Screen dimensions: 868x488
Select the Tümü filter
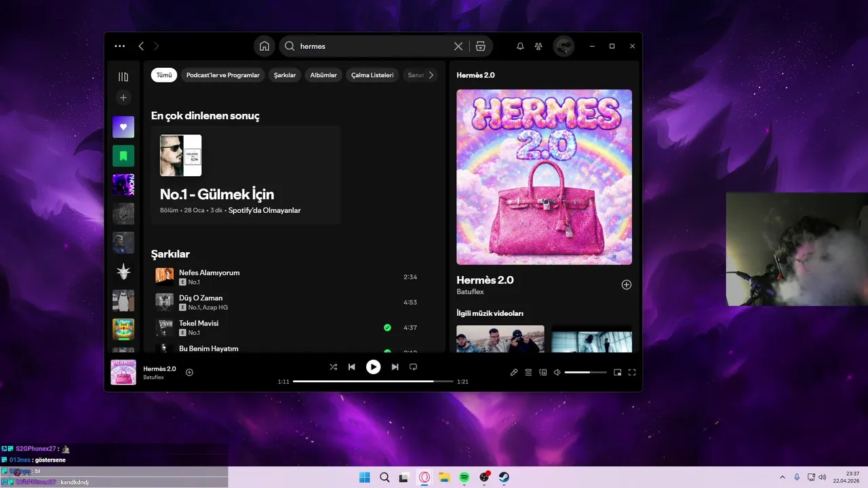click(164, 75)
